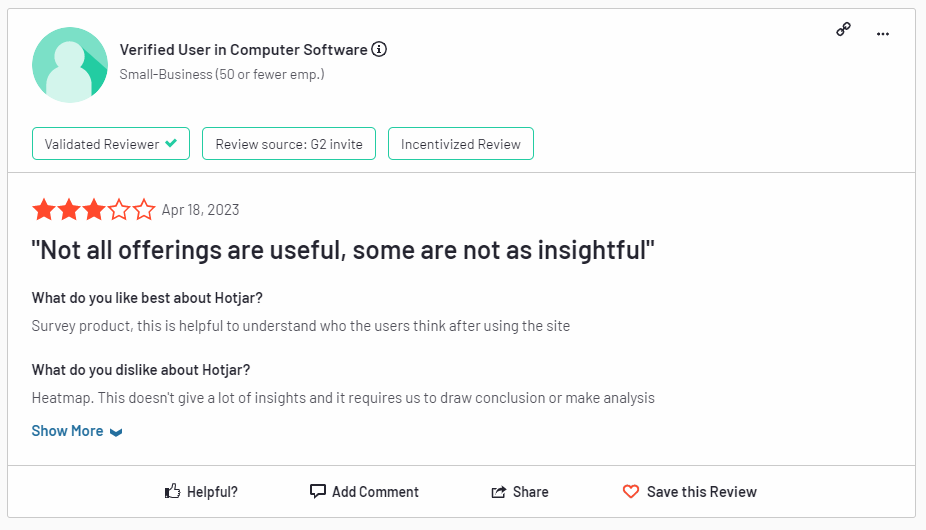
Task: Click the thumbs-up Helpful icon
Action: 173,491
